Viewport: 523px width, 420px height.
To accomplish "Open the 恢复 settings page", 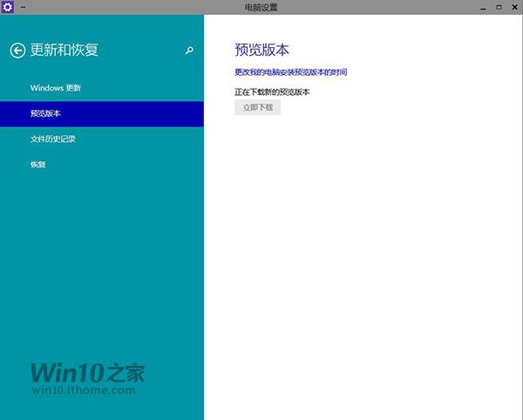I will pyautogui.click(x=102, y=165).
